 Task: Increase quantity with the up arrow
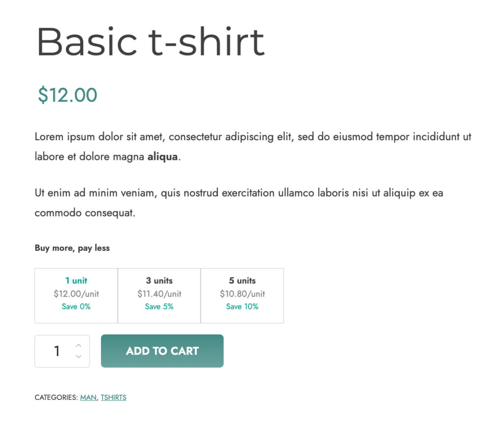point(78,346)
